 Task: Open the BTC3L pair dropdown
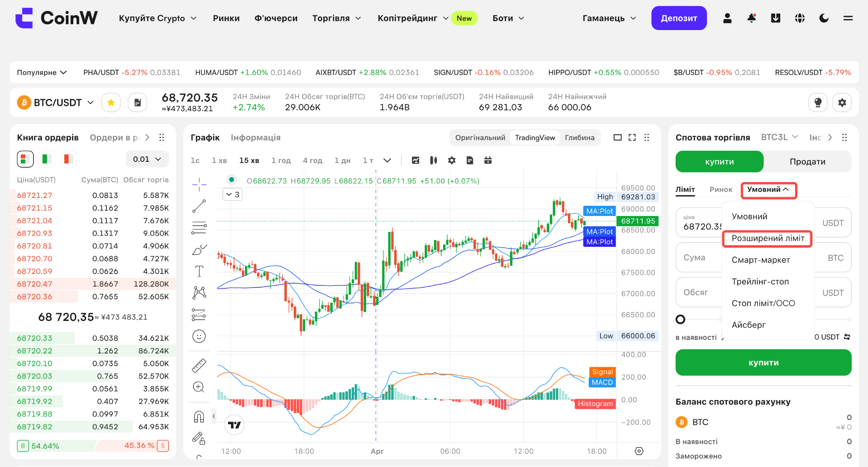(x=779, y=137)
